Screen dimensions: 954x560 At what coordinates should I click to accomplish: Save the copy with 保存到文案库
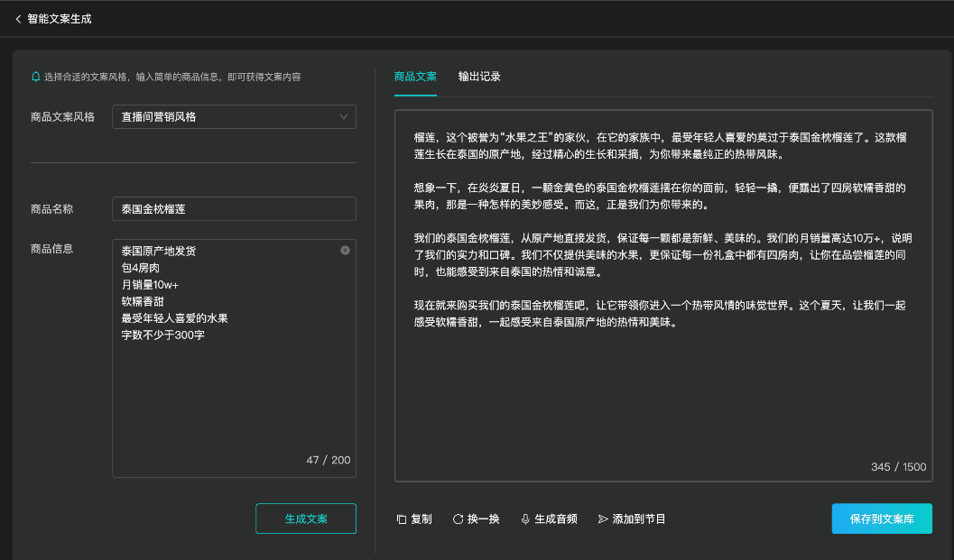coord(881,519)
